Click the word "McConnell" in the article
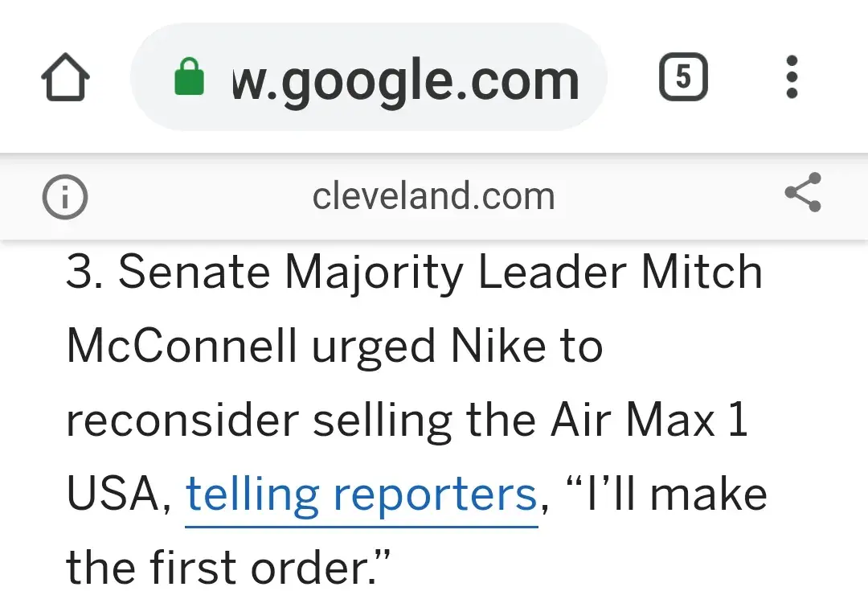The width and height of the screenshot is (868, 591). point(181,347)
